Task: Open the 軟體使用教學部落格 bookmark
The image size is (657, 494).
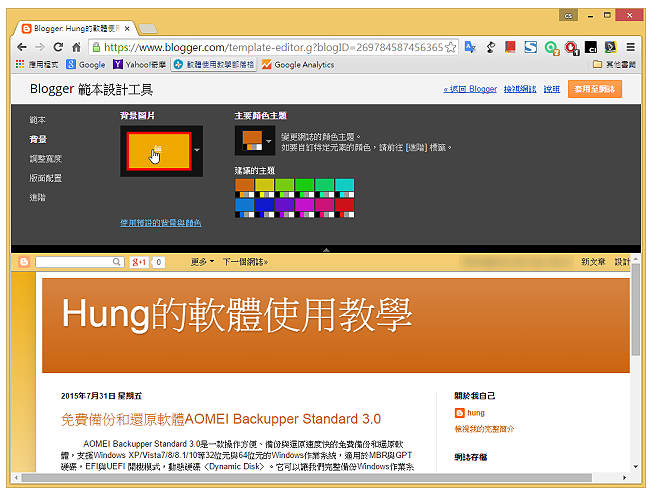Action: (x=214, y=65)
